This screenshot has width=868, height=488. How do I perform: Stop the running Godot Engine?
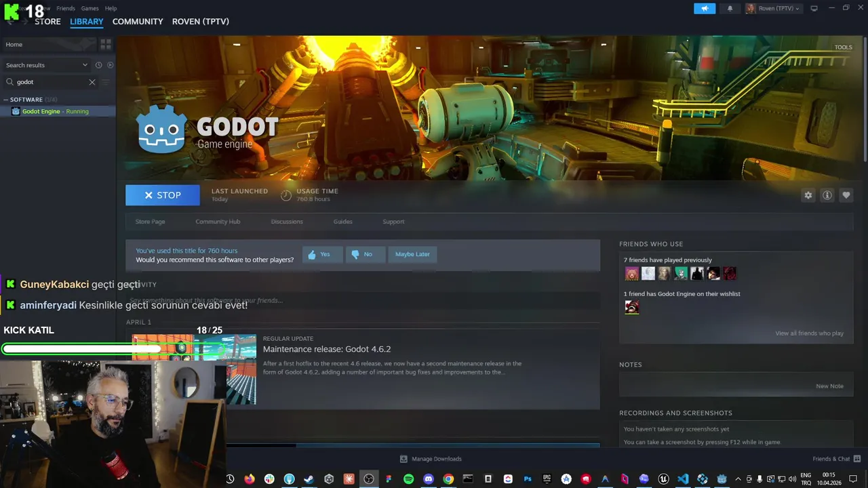click(163, 195)
